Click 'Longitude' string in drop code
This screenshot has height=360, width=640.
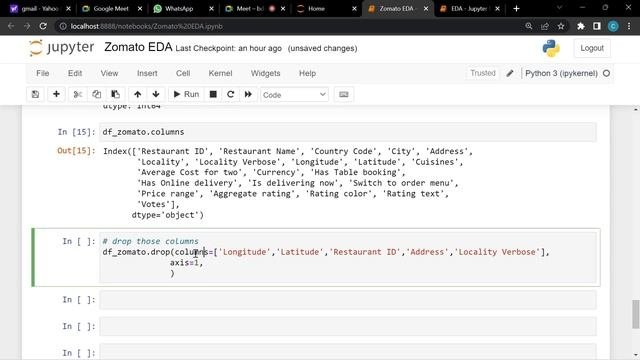pyautogui.click(x=245, y=252)
